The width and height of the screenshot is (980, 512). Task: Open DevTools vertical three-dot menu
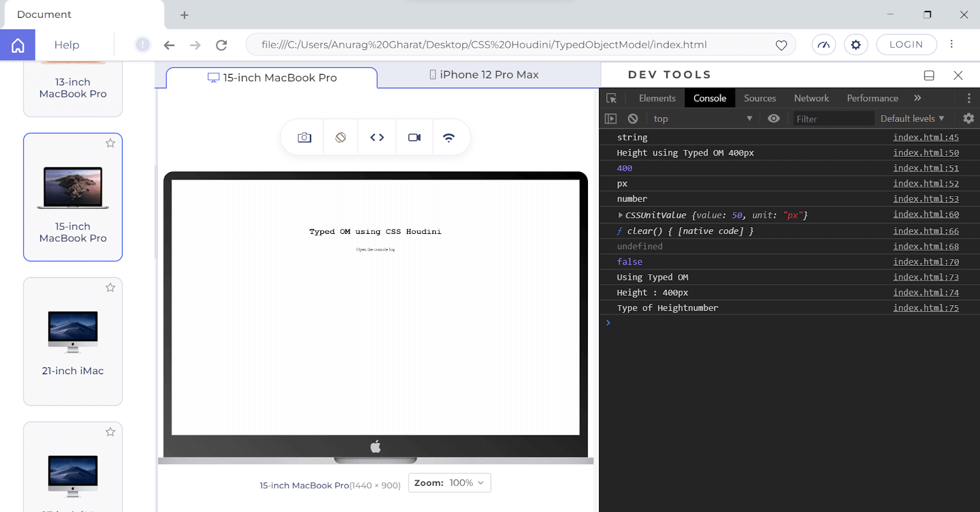pos(968,98)
